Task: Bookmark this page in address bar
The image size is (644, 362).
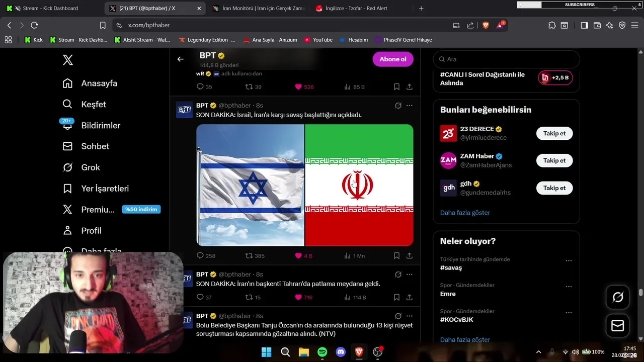Action: 103,25
